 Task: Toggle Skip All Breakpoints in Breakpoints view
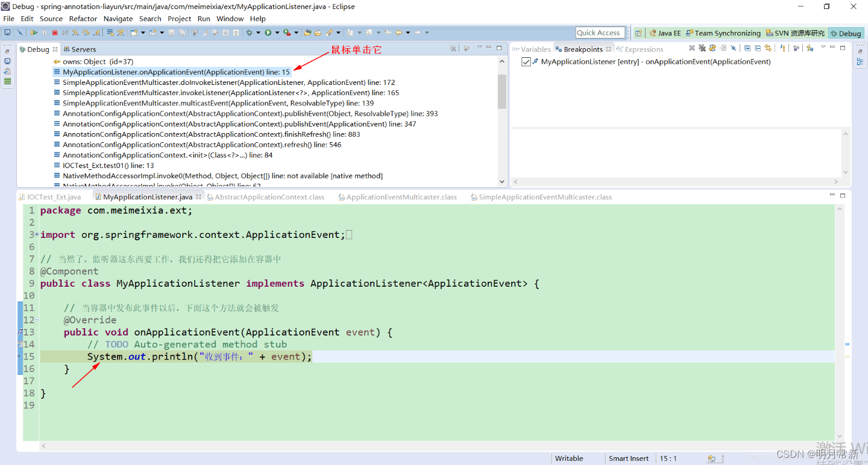[x=733, y=48]
